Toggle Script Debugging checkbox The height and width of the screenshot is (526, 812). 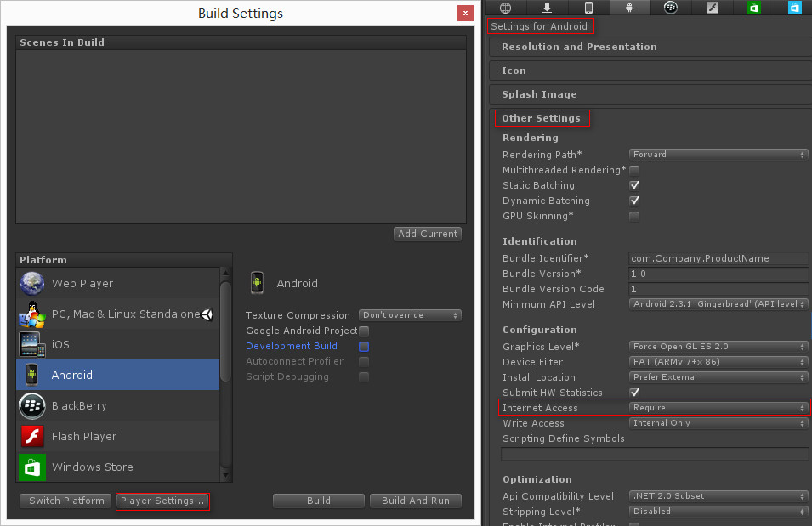coord(364,377)
